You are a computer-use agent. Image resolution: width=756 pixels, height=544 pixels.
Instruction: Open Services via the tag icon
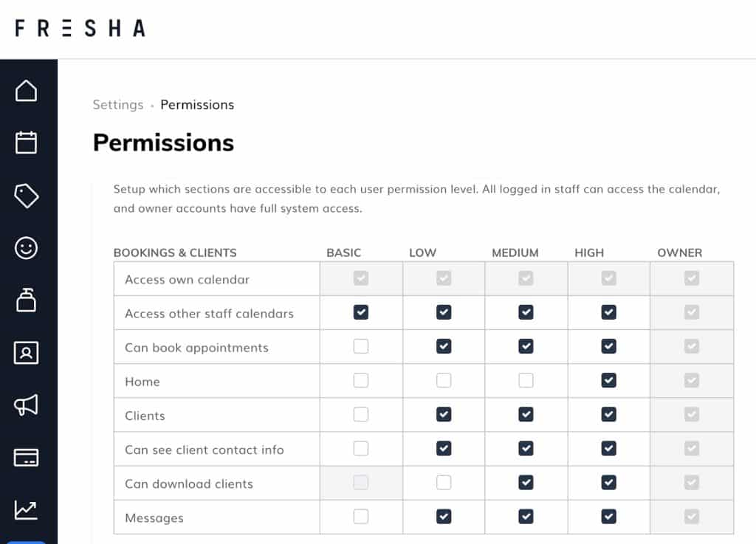click(x=27, y=196)
